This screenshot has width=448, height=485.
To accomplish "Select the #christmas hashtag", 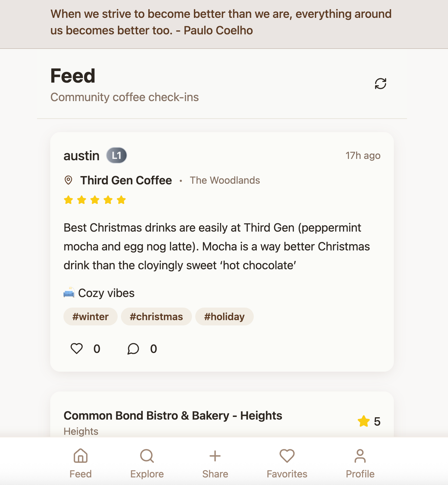I will 156,317.
